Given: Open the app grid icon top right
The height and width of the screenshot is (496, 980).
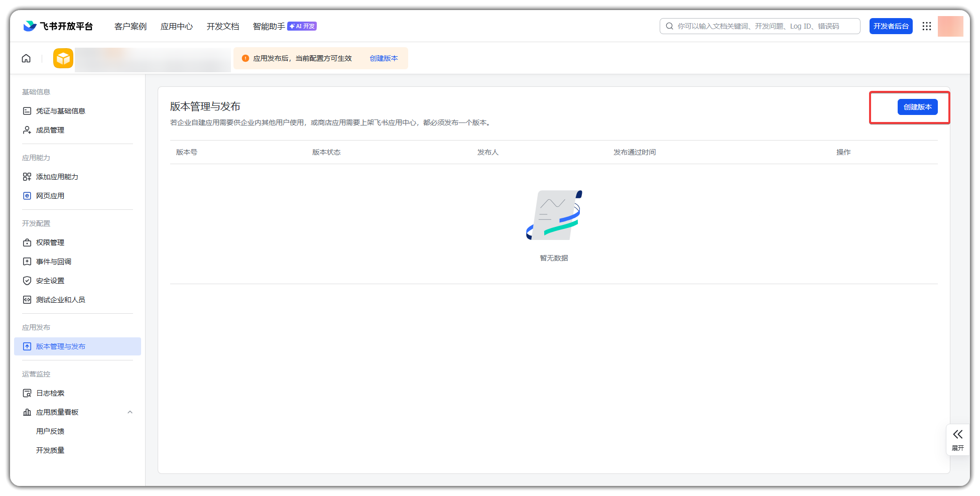Looking at the screenshot, I should click(927, 26).
